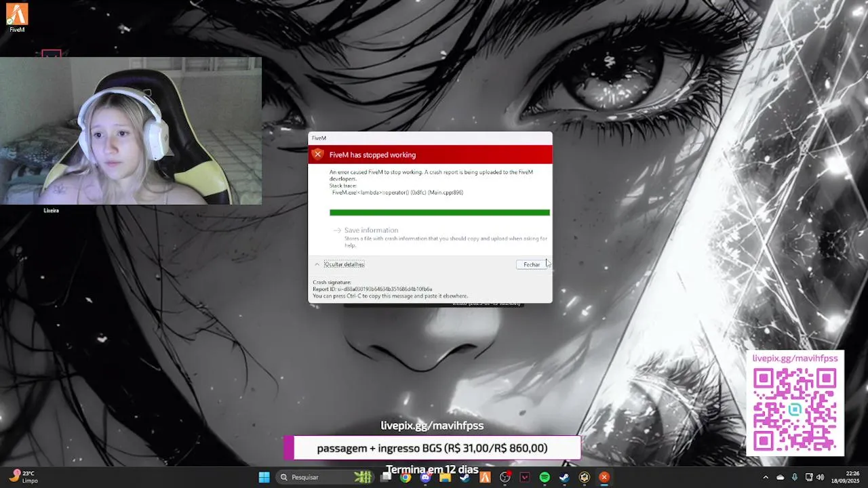Select the Report ID text line
This screenshot has height=488, width=868.
(x=372, y=289)
